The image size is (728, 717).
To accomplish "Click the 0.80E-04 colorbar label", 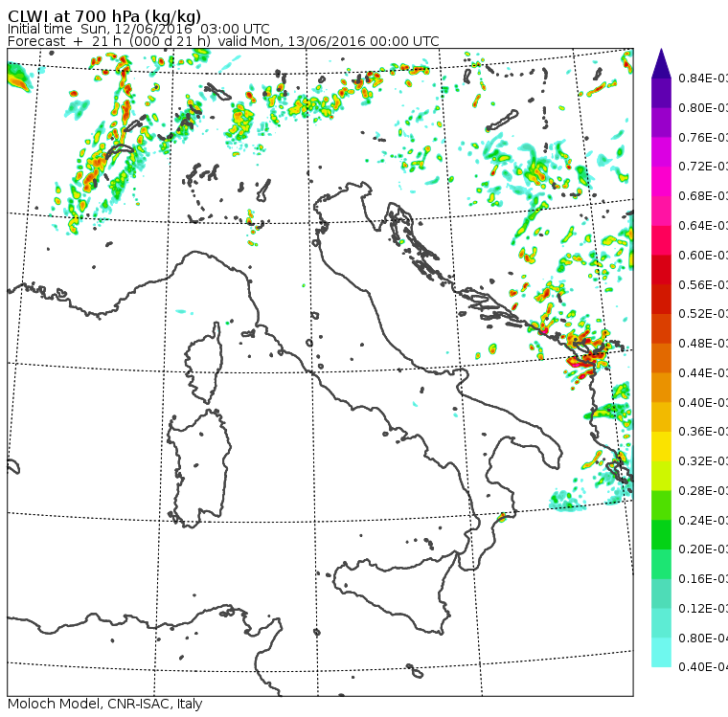I will [703, 639].
